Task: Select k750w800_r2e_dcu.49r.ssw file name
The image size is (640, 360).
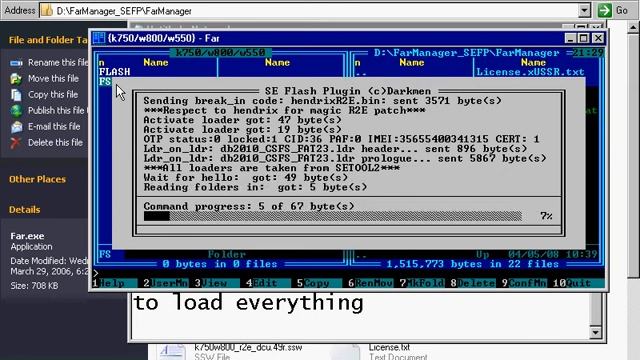Action: [x=248, y=347]
